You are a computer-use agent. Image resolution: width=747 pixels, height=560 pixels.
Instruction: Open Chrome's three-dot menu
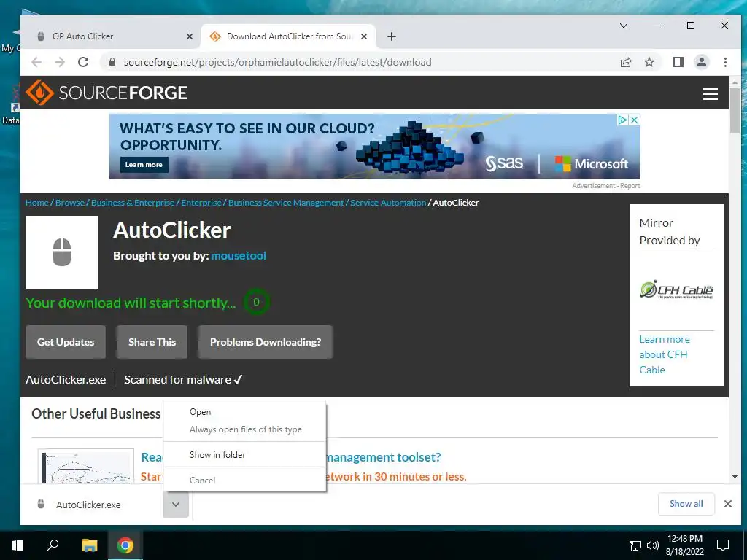click(x=725, y=62)
